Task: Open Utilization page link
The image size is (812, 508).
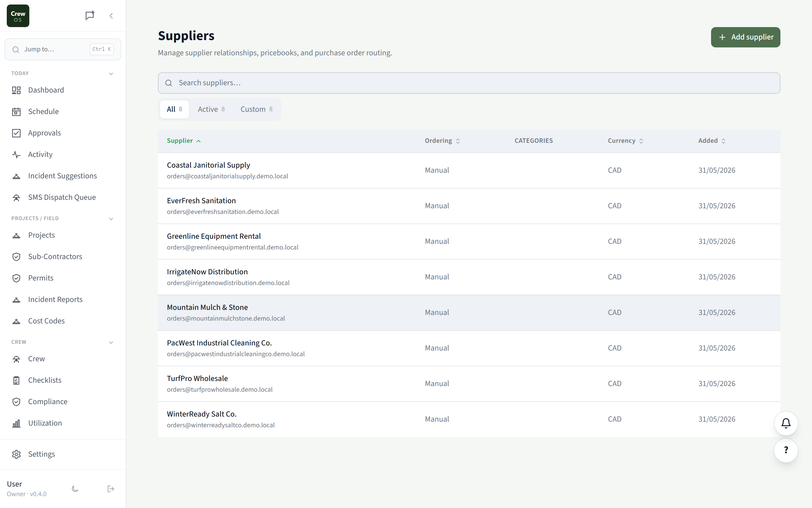Action: [x=63, y=423]
